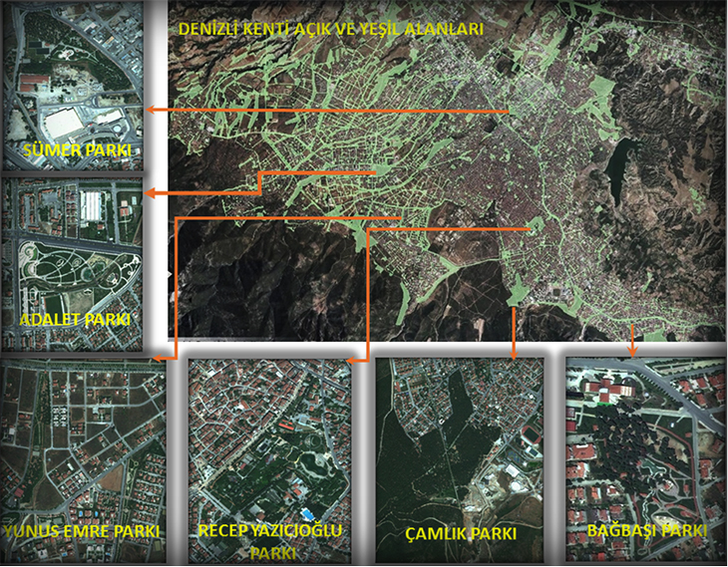Click the Sümer Parkı aerial thumbnail
Image resolution: width=728 pixels, height=567 pixels.
(74, 86)
